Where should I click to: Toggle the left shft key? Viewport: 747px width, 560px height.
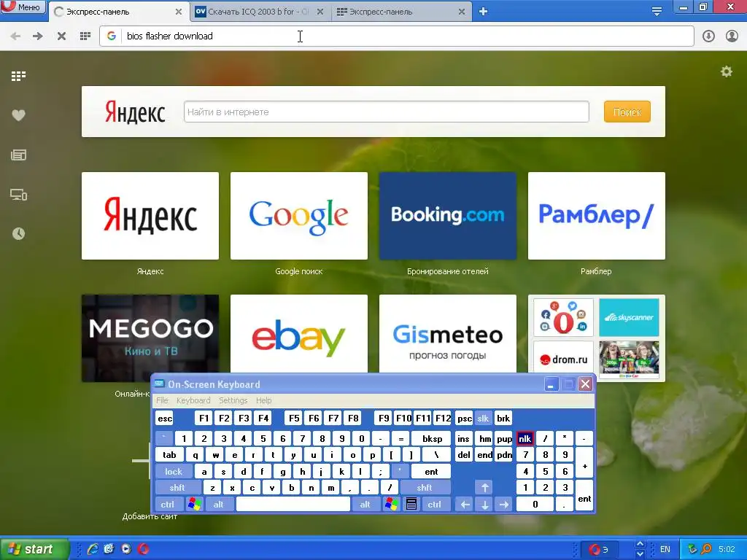tap(177, 488)
